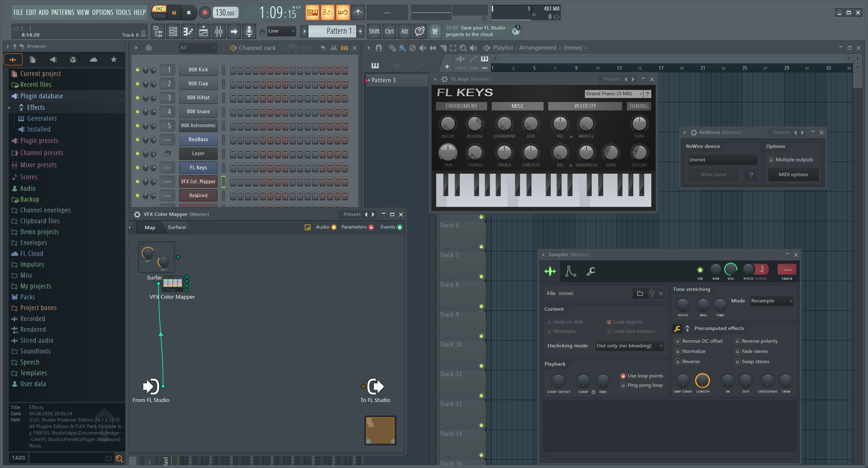Enable the Normalize option in Sampler

point(678,351)
